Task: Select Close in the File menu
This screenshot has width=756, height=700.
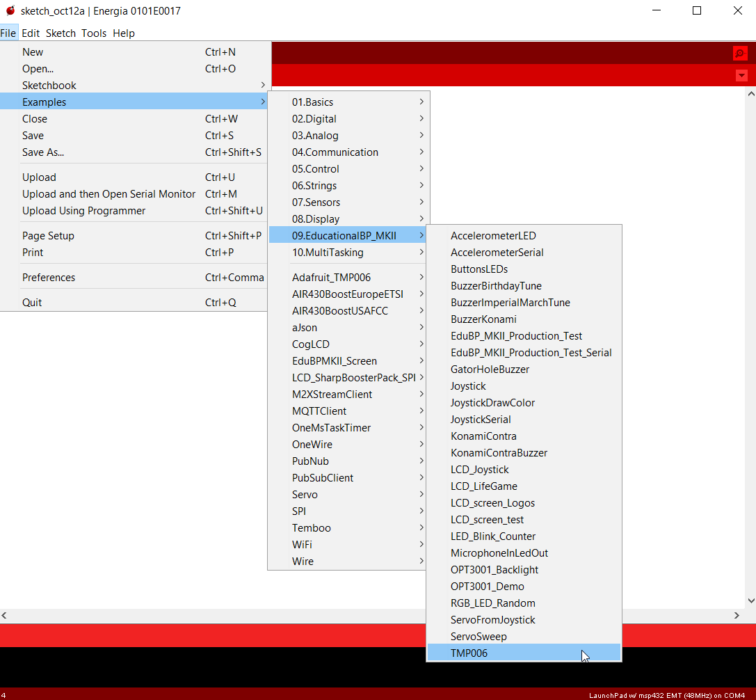Action: pos(134,119)
